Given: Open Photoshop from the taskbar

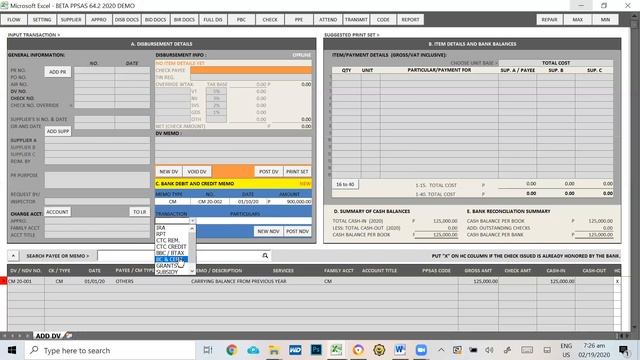Looking at the screenshot, I should tap(316, 350).
